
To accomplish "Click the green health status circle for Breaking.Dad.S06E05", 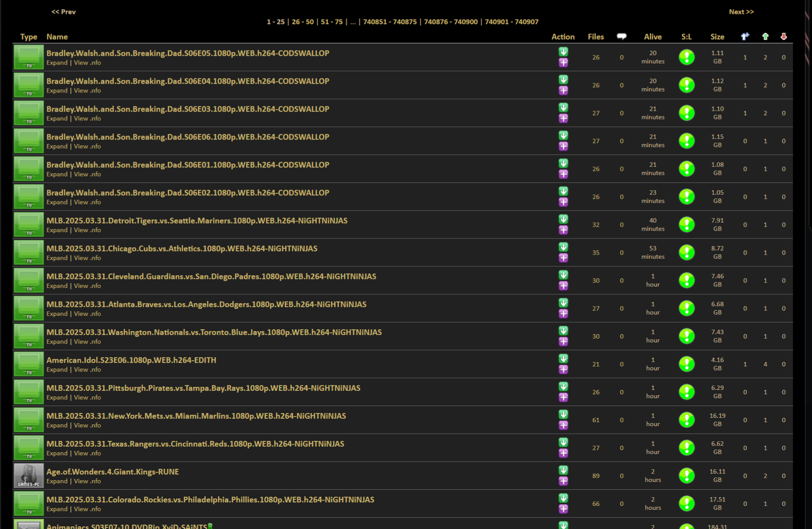I will [686, 57].
